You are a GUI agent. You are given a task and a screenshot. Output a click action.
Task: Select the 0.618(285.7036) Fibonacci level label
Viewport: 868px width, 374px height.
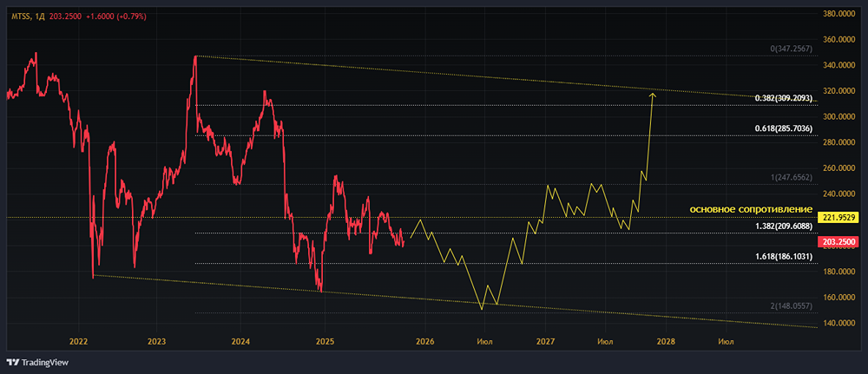(x=784, y=128)
